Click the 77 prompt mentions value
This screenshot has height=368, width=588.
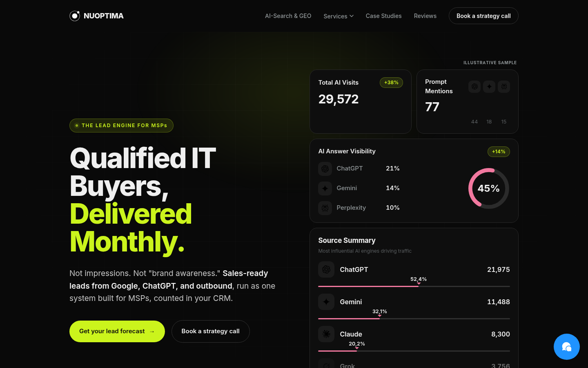point(432,107)
